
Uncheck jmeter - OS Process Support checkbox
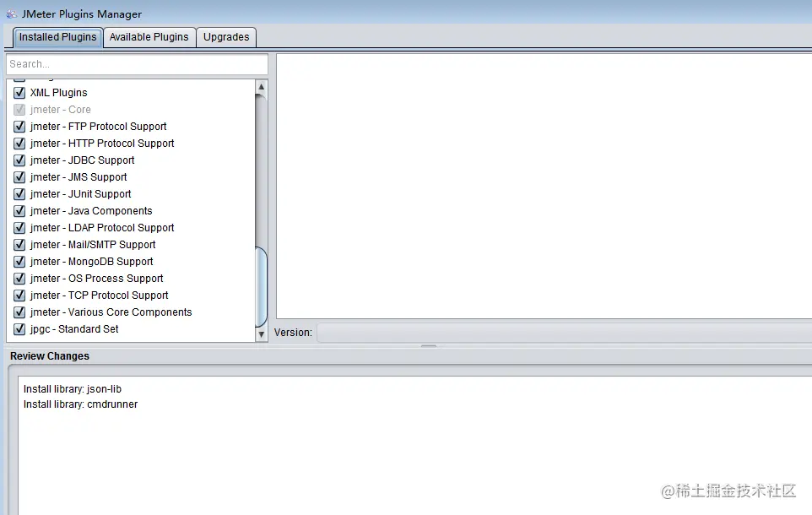[x=19, y=279]
